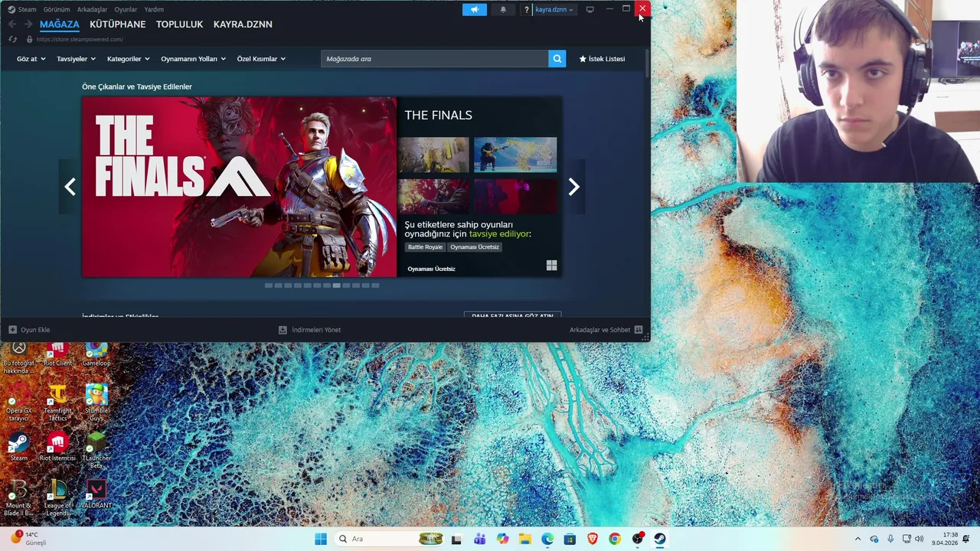
Task: Open Microsoft Store from the taskbar
Action: 570,539
